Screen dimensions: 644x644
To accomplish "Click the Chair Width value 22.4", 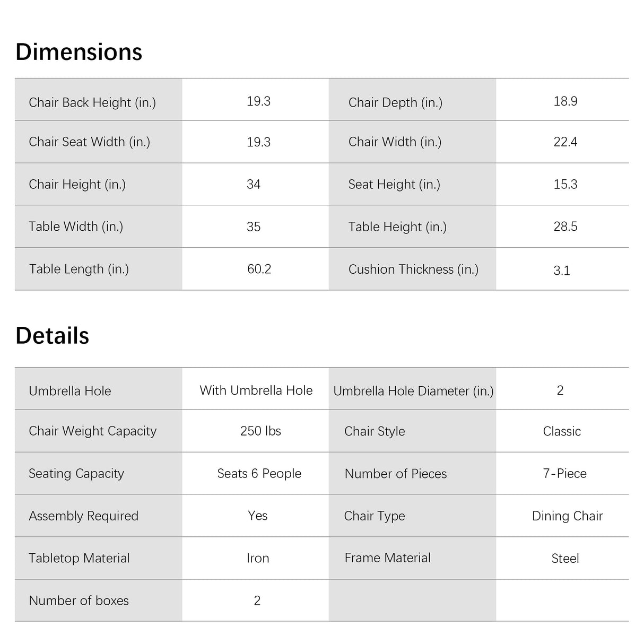I will coord(565,142).
